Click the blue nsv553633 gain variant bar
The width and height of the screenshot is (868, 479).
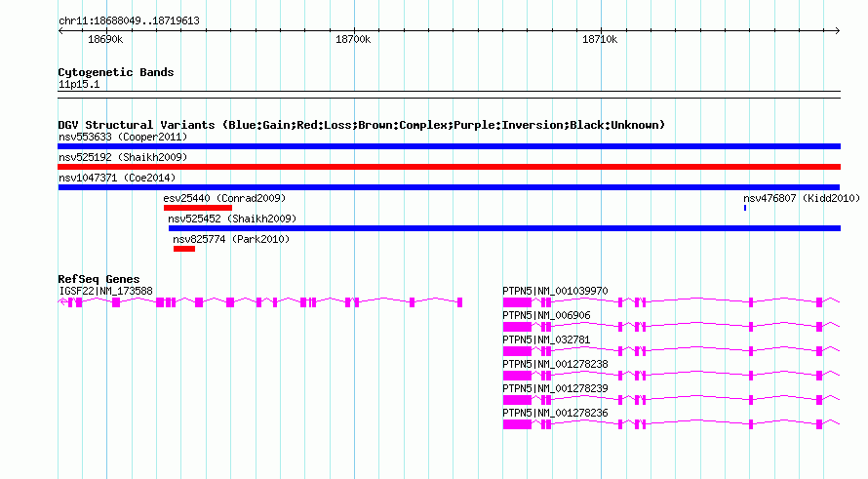point(449,146)
